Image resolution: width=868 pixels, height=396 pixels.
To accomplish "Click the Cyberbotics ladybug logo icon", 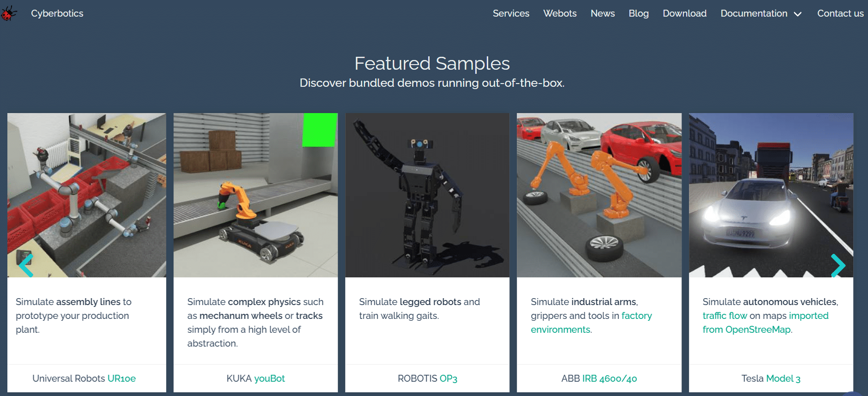I will pyautogui.click(x=8, y=13).
